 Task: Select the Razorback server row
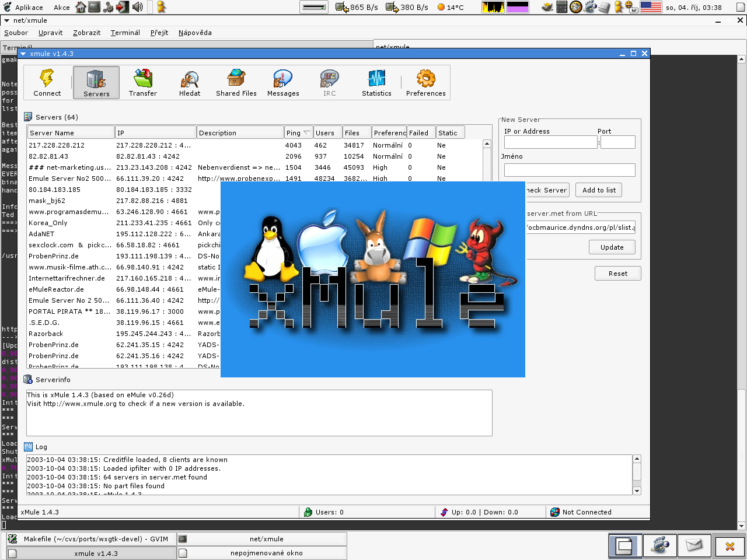(124, 334)
